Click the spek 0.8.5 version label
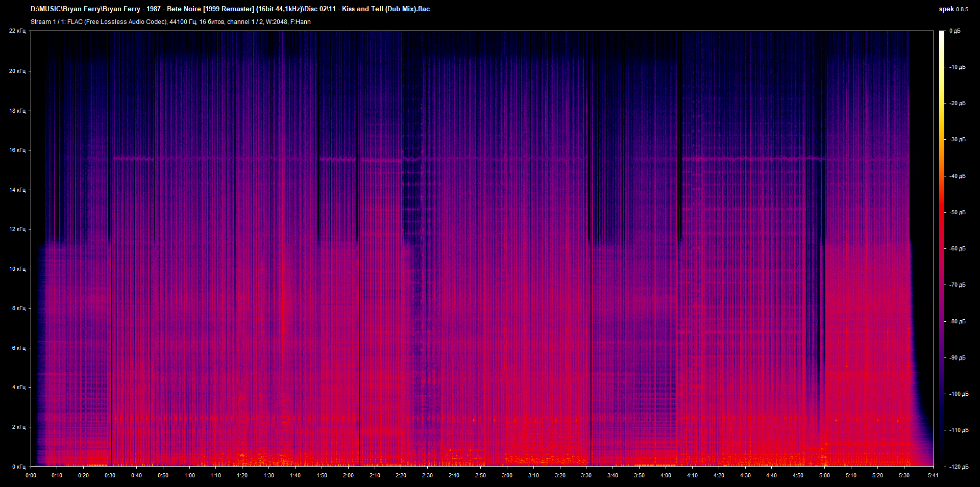The height and width of the screenshot is (487, 980). pyautogui.click(x=953, y=9)
